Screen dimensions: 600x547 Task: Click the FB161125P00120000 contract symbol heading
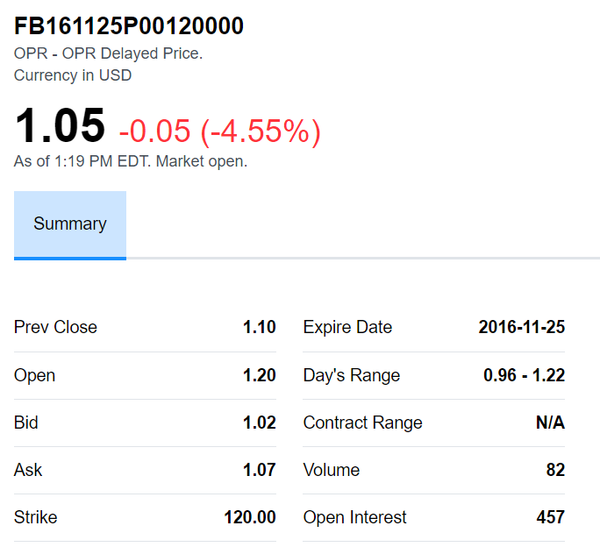[x=129, y=26]
